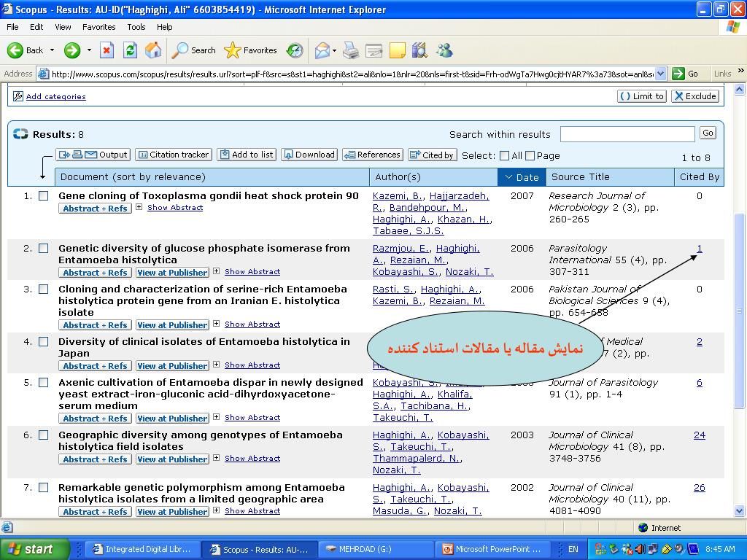Open the Favorites menu
Screen dimensions: 747x560
click(98, 27)
